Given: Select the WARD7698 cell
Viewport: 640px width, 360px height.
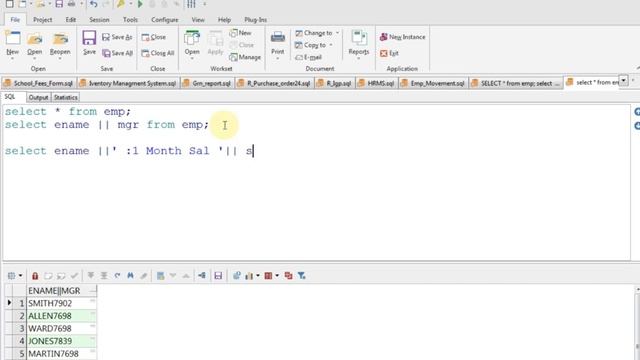Looking at the screenshot, I should pos(61,329).
